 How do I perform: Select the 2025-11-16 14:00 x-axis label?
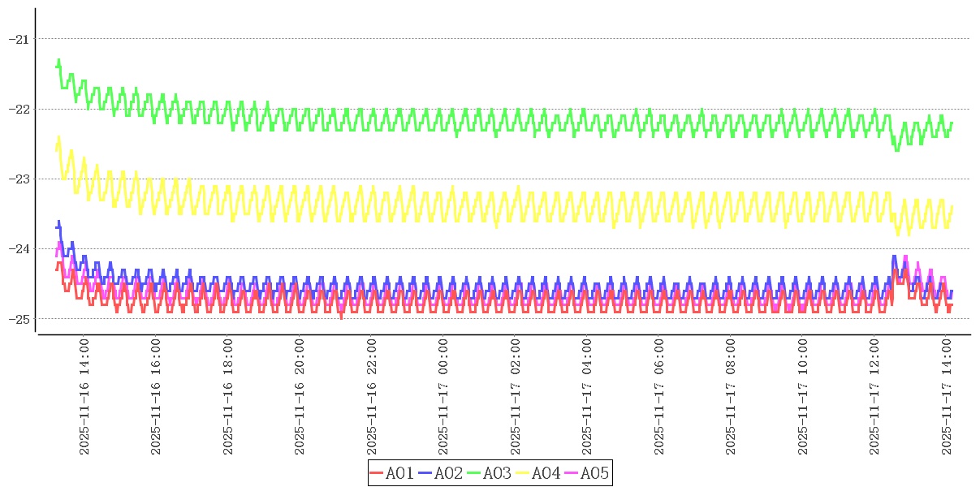point(84,398)
